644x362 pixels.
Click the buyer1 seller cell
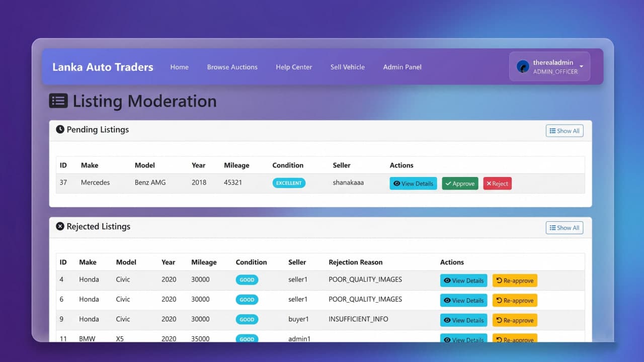(x=298, y=319)
